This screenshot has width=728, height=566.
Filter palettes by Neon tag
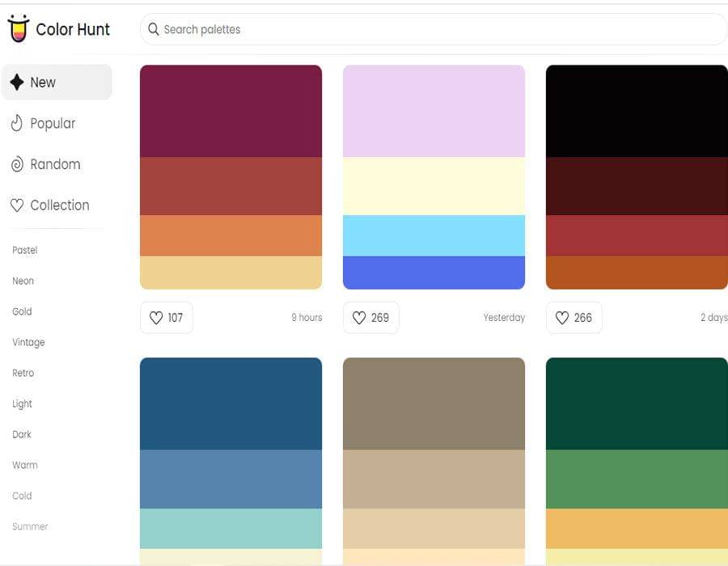[23, 281]
